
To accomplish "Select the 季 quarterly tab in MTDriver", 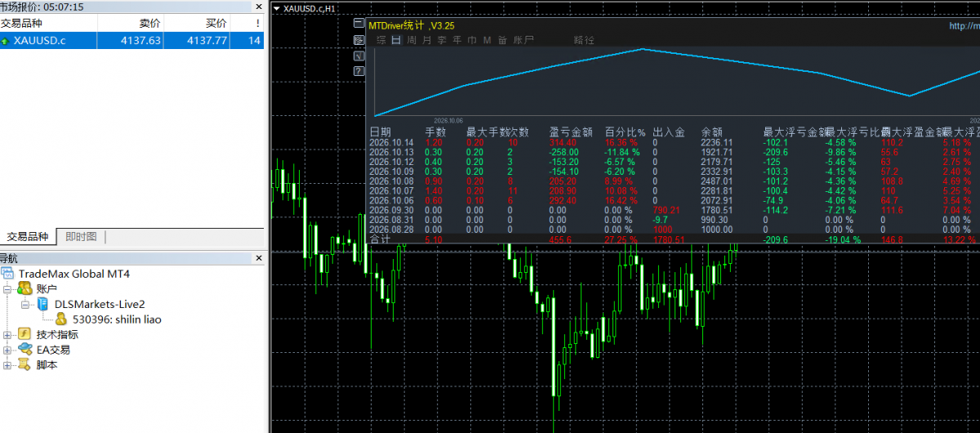I will pos(442,39).
